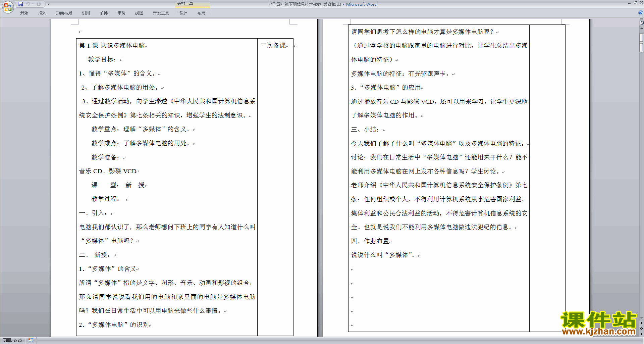Go to next page browse button
The height and width of the screenshot is (344, 644).
tap(641, 334)
